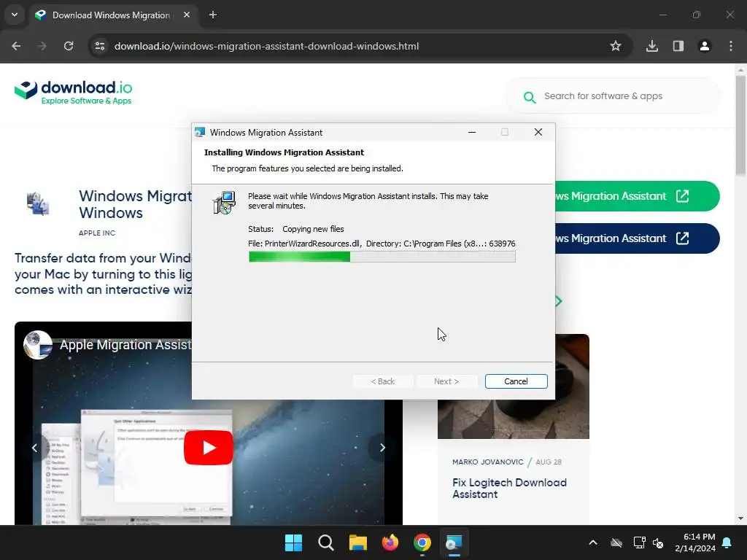
Task: Open the notifications bell icon
Action: point(727,542)
